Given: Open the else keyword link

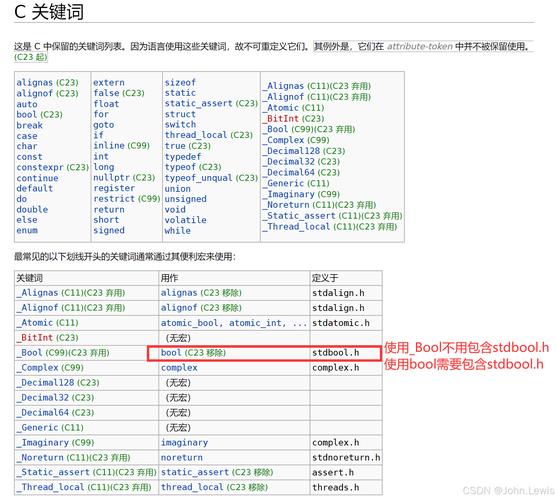Looking at the screenshot, I should [27, 220].
